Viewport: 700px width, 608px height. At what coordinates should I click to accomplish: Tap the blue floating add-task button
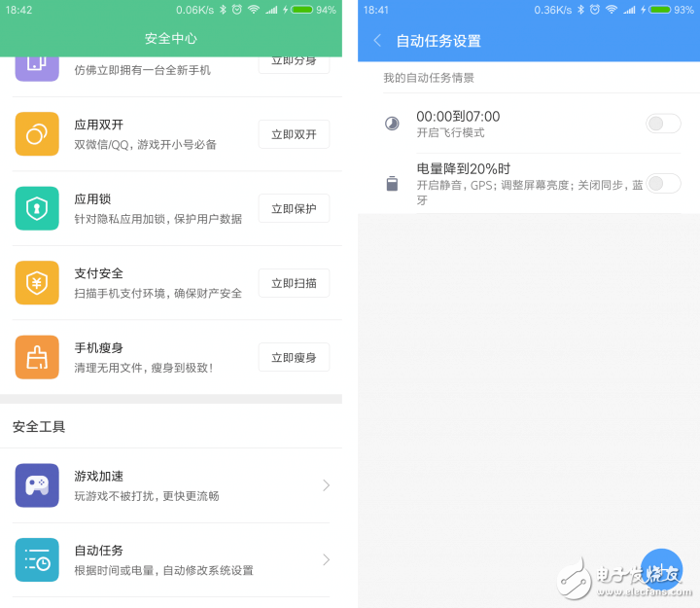661,570
